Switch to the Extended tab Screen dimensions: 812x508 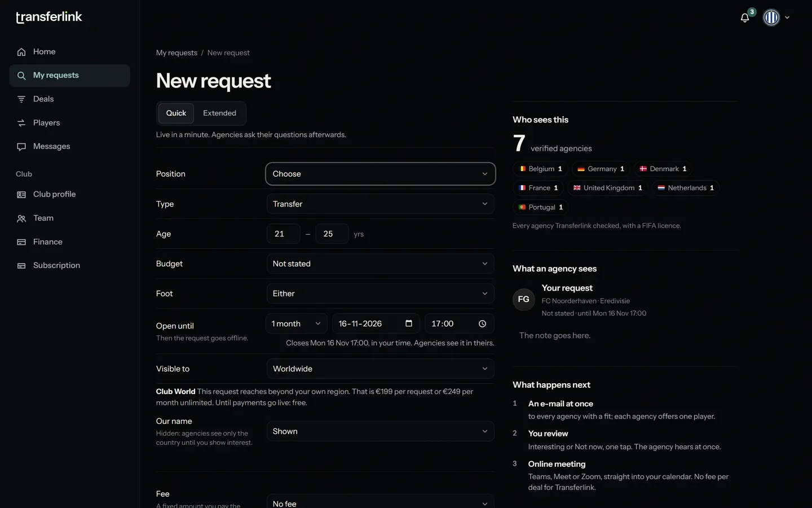(x=219, y=113)
